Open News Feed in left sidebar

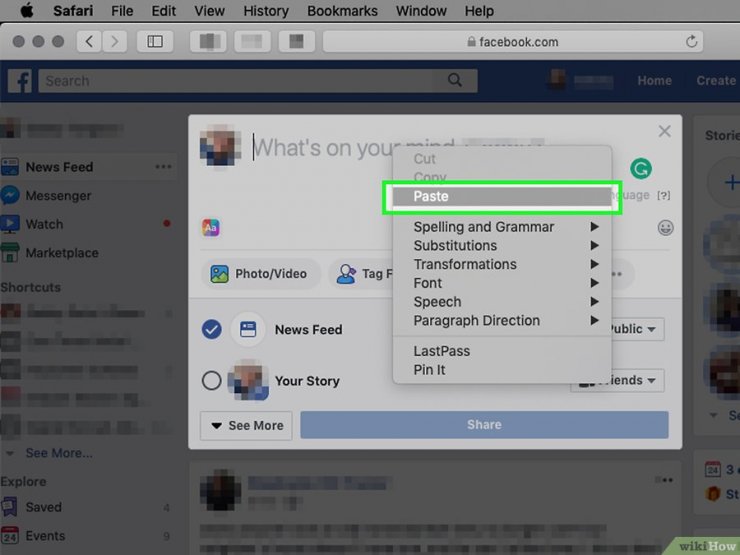tap(59, 167)
